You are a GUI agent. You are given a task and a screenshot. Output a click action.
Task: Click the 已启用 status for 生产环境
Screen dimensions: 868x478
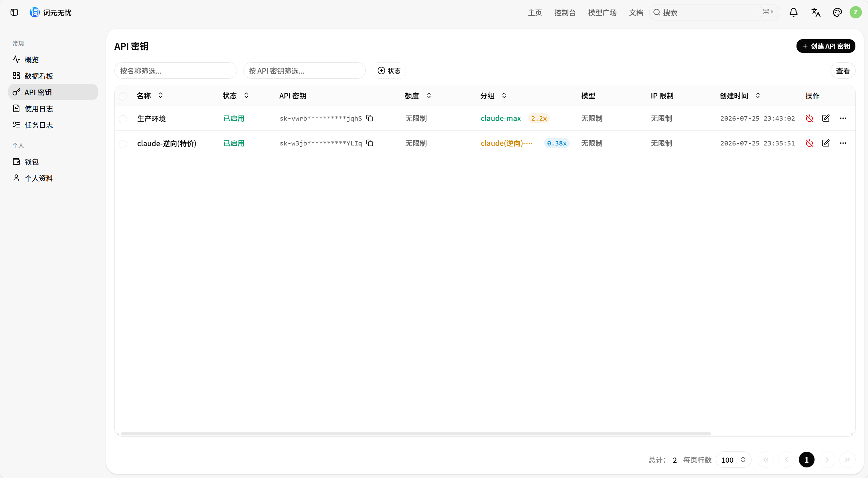(234, 118)
